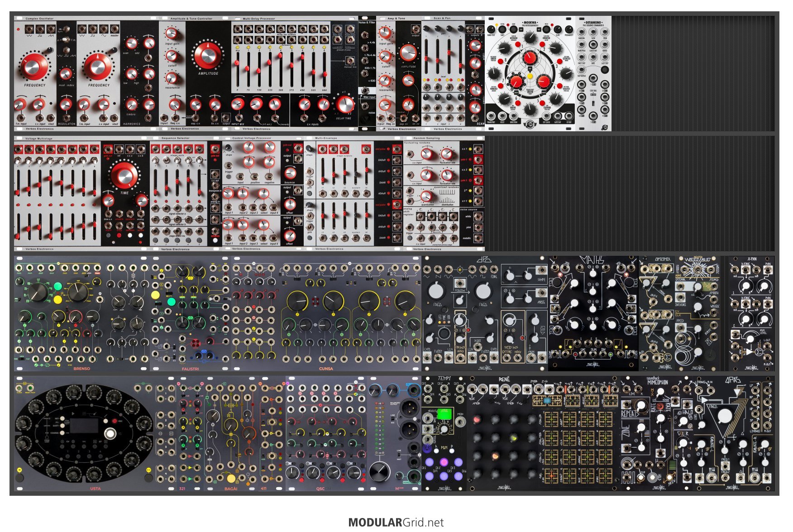Click the "Multi-Envelope" module title
The image size is (793, 532).
point(326,138)
